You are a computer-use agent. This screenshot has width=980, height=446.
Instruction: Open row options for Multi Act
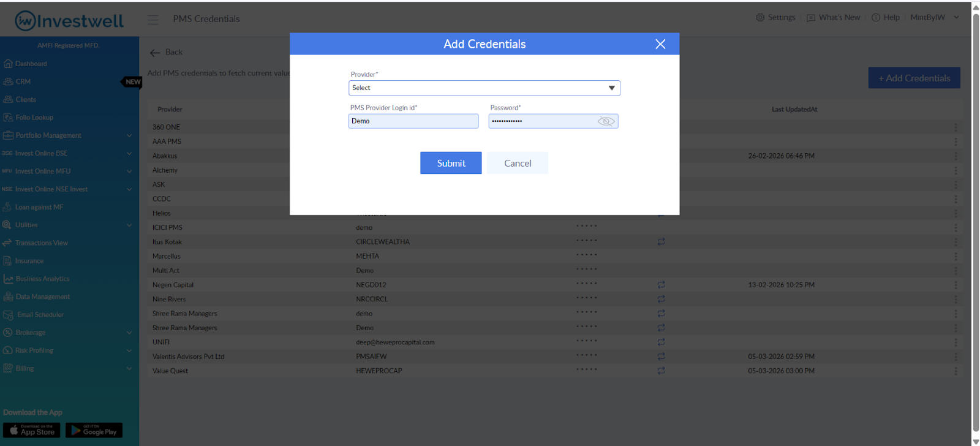tap(956, 270)
